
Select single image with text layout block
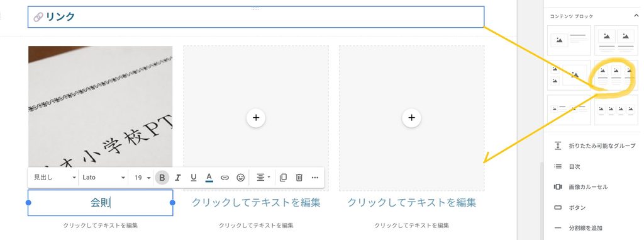569,40
